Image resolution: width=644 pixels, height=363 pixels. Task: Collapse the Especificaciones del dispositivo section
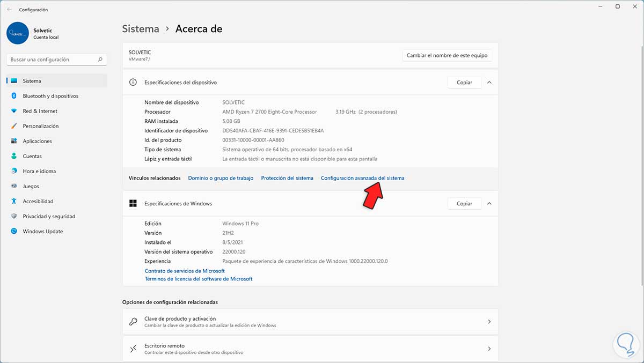(489, 83)
